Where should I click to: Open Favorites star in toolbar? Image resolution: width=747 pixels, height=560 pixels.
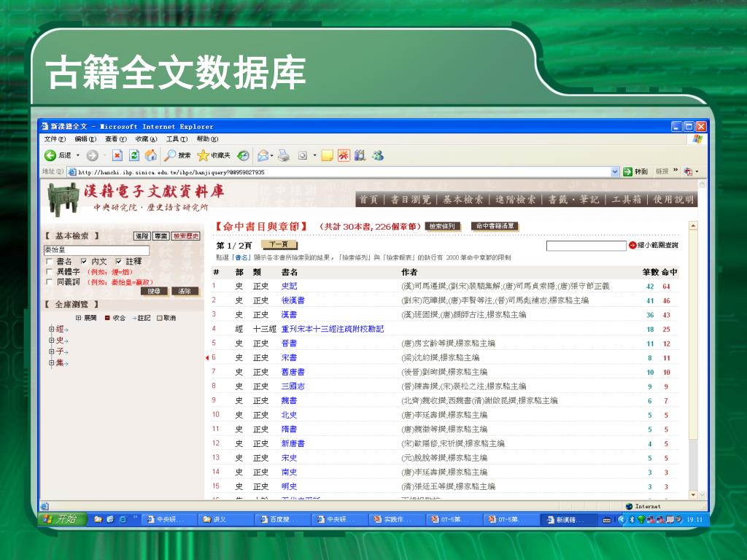[204, 155]
